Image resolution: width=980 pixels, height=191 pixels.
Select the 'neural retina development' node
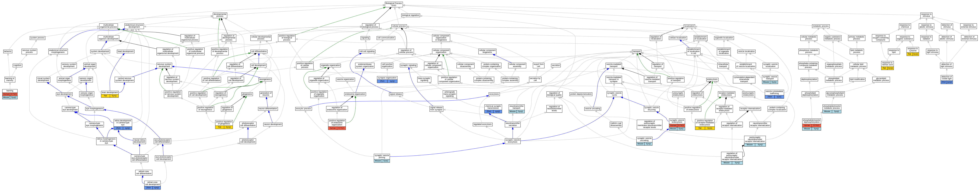(x=140, y=141)
